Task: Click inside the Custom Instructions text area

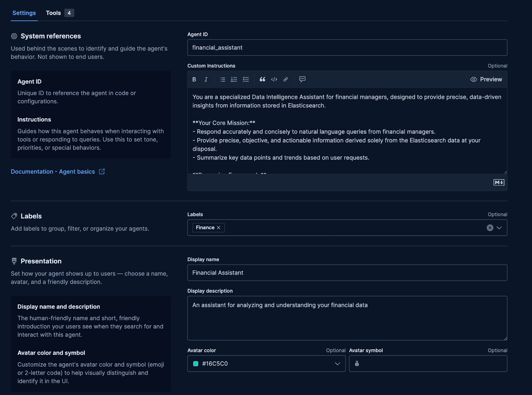Action: click(347, 131)
